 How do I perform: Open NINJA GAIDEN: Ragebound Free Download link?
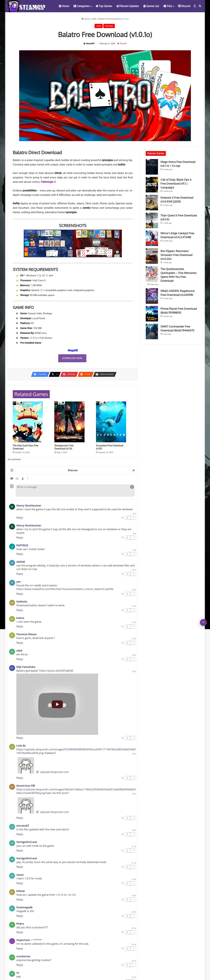pyautogui.click(x=178, y=293)
